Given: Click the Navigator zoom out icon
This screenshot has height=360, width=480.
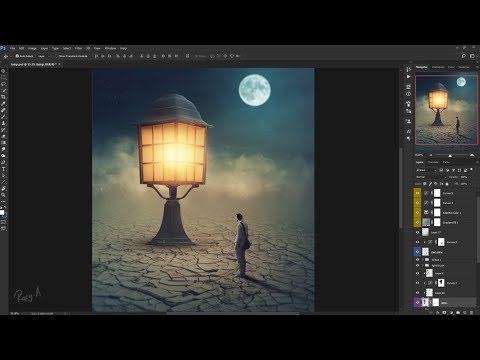Looking at the screenshot, I should tap(431, 155).
